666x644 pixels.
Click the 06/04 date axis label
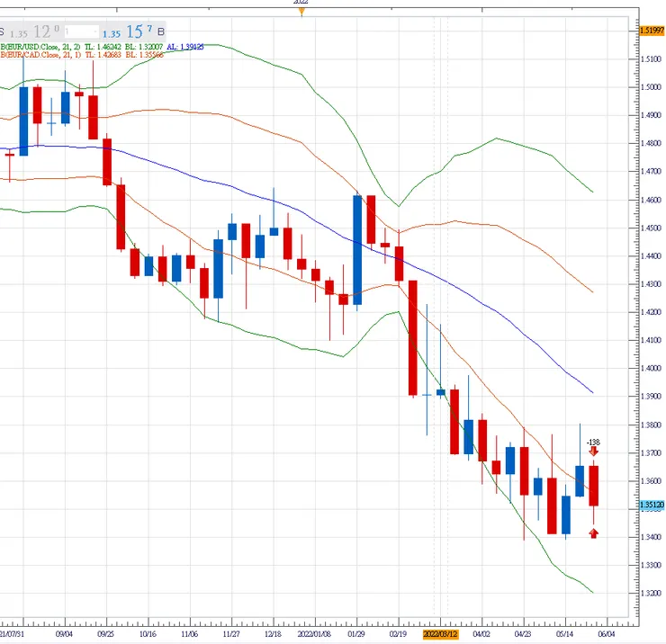click(x=607, y=634)
